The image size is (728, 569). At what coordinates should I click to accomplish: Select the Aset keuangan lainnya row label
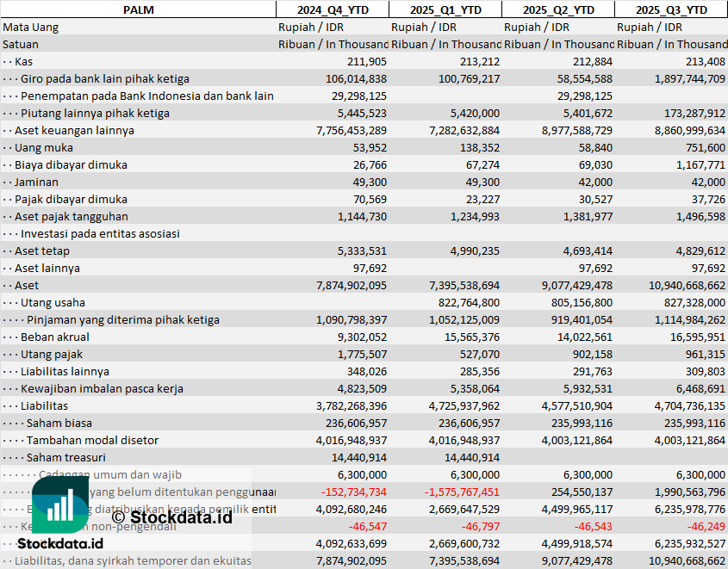pyautogui.click(x=74, y=130)
